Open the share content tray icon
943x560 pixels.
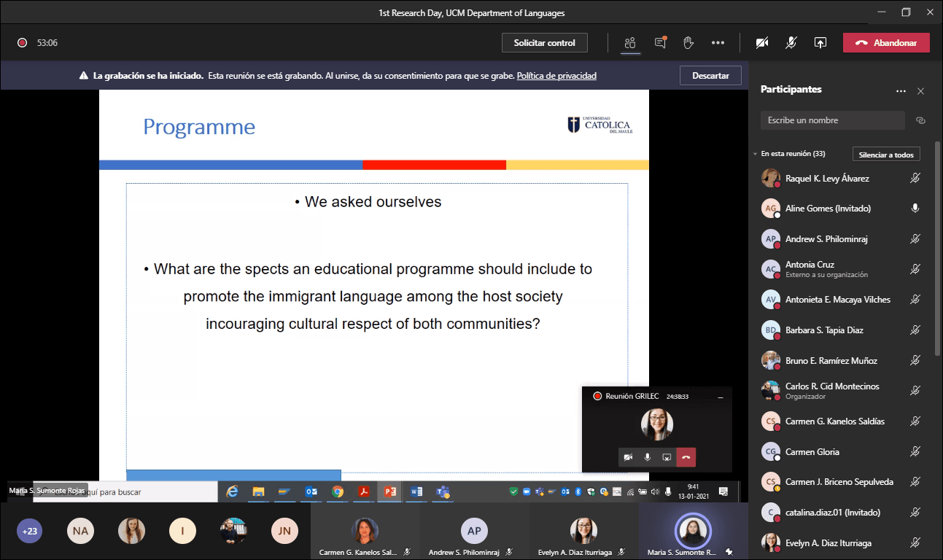tap(820, 43)
